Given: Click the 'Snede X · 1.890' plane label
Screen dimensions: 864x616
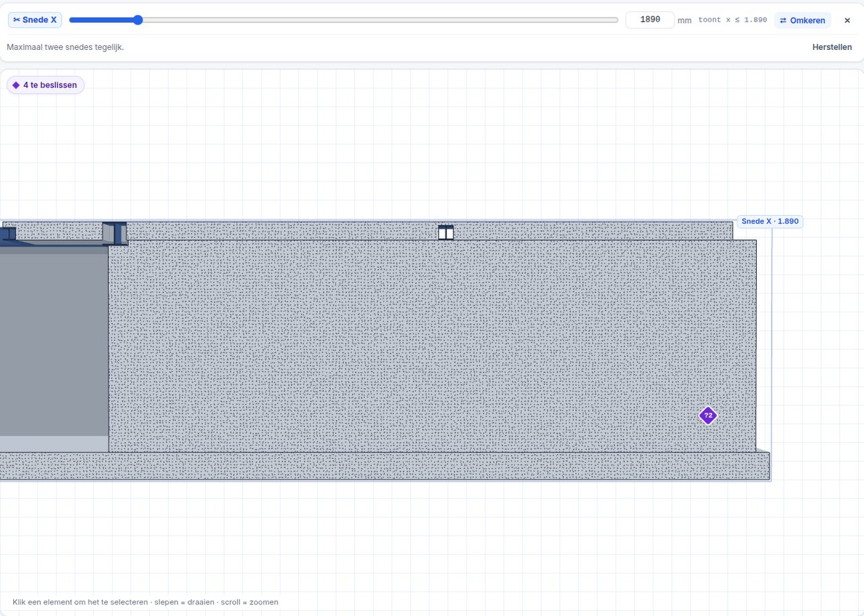Looking at the screenshot, I should coord(769,221).
